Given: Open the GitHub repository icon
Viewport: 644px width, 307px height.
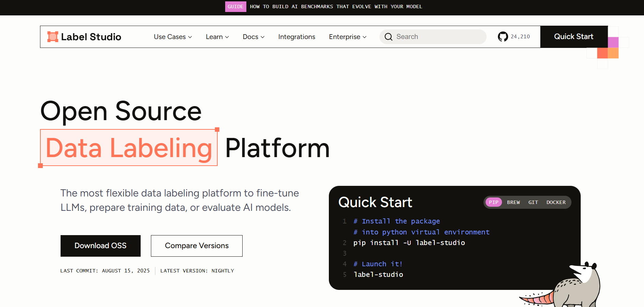Looking at the screenshot, I should point(503,37).
